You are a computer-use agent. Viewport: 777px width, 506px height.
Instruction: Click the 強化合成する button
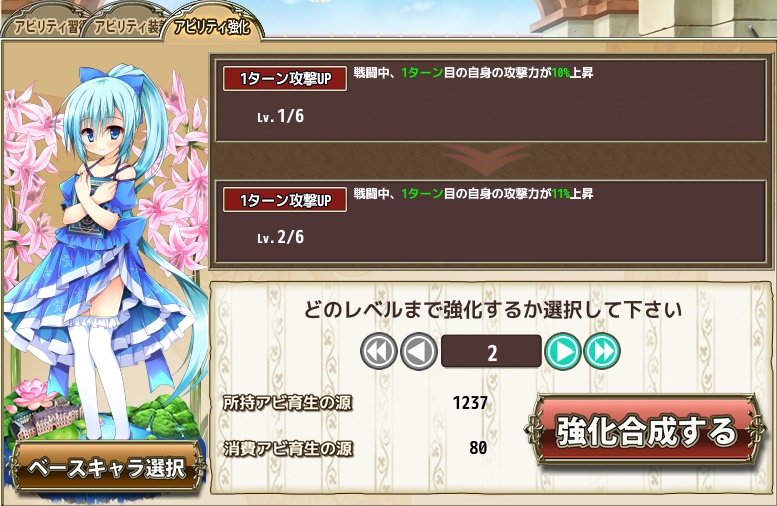coord(645,431)
